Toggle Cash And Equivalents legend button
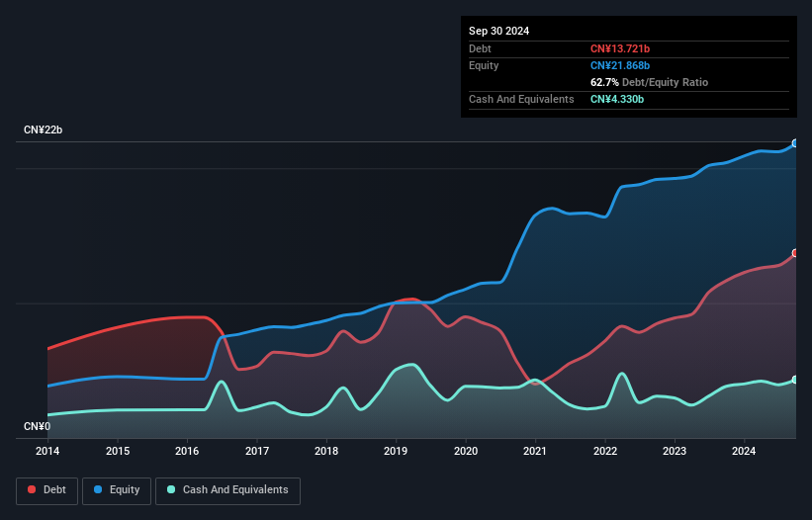Viewport: 812px width, 520px height. 227,490
